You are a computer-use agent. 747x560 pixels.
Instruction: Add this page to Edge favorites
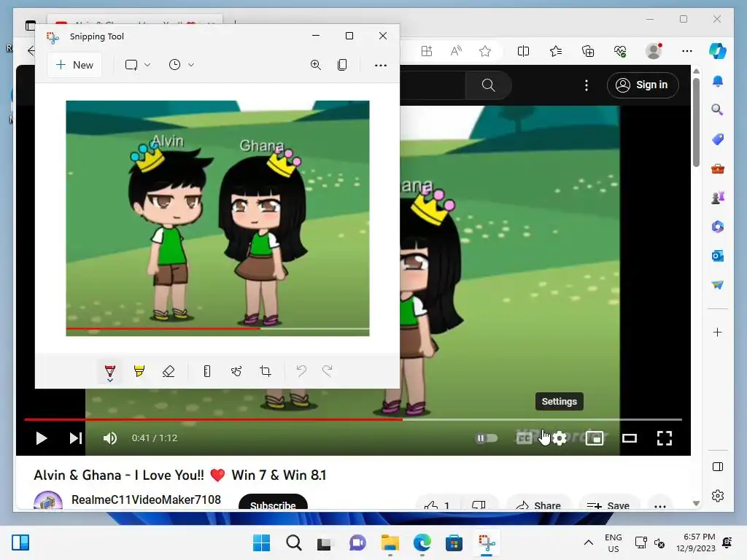coord(485,51)
